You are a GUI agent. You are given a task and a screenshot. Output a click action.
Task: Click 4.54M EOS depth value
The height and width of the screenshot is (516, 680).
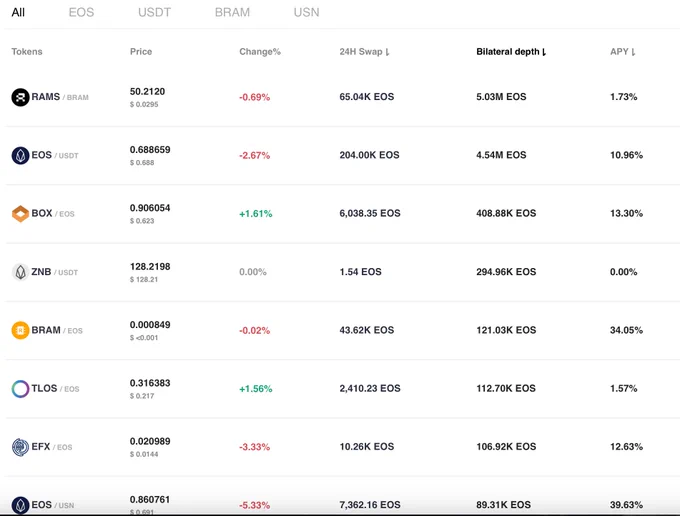coord(501,155)
